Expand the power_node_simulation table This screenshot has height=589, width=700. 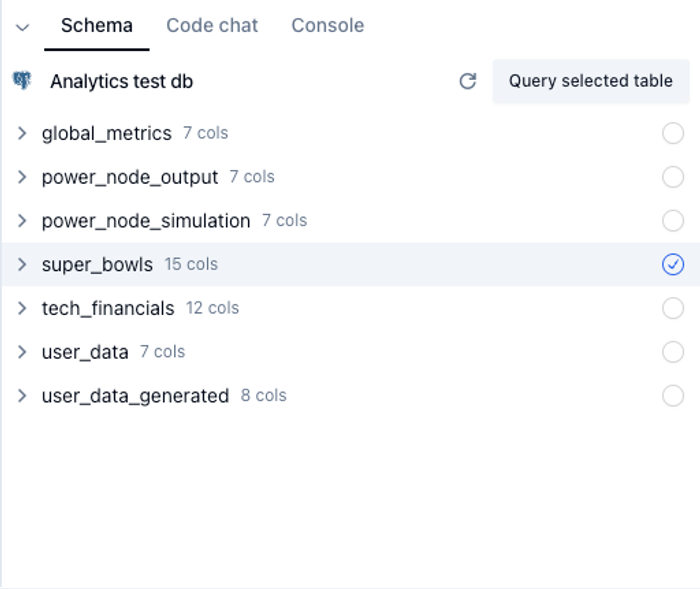tap(22, 221)
